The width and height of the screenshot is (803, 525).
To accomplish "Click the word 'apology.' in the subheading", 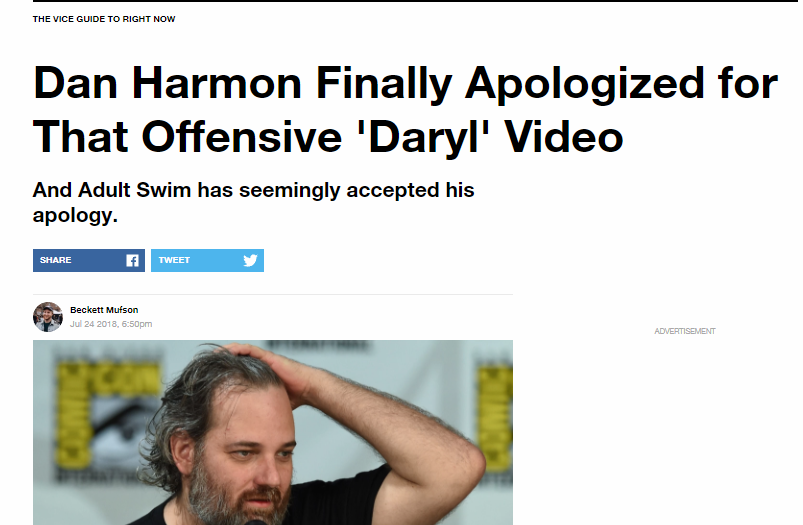I will [x=75, y=216].
